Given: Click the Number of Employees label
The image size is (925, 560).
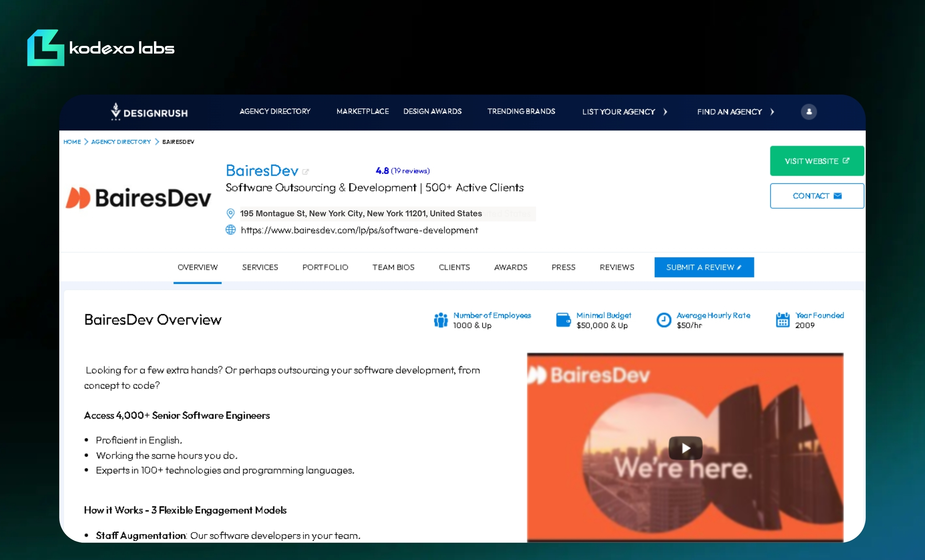Looking at the screenshot, I should pyautogui.click(x=492, y=315).
